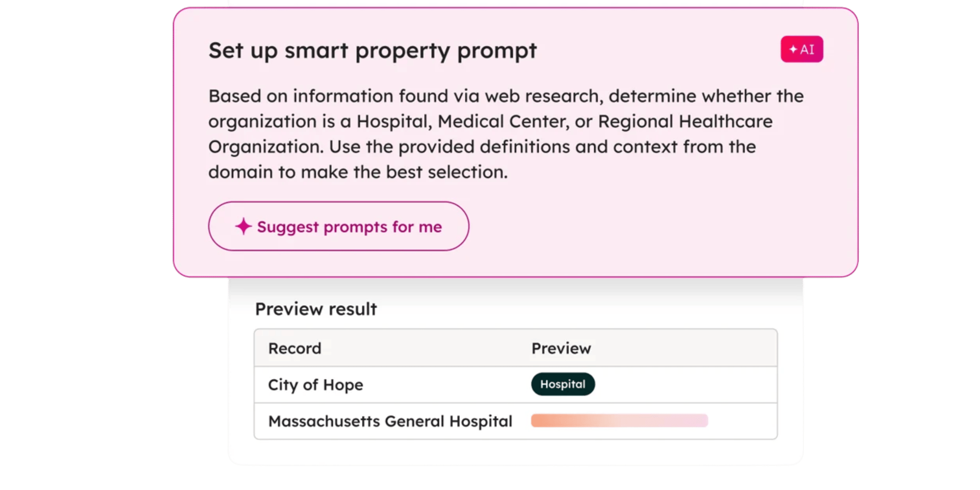Click the Preview result heading
980x490 pixels.
[316, 309]
